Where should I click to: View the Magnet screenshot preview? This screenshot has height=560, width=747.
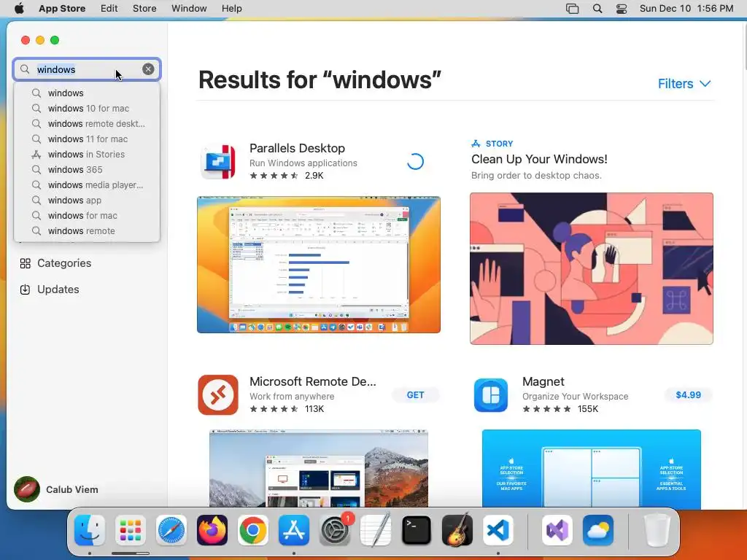point(591,469)
